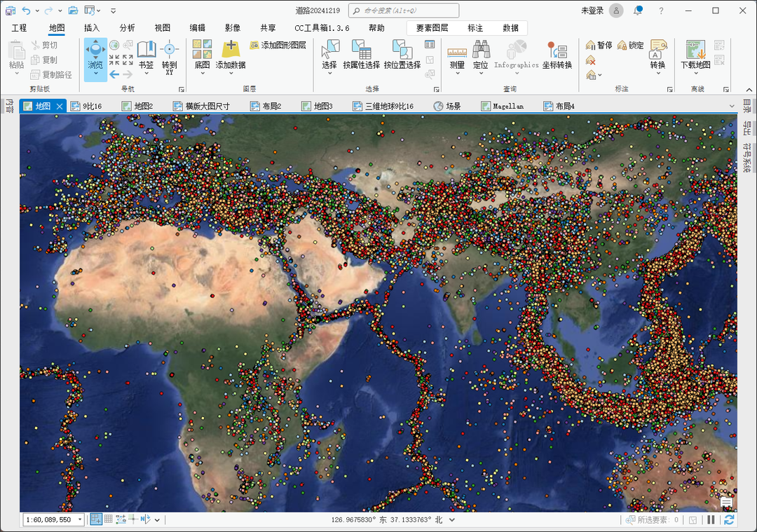The image size is (757, 532).
Task: Click the 转到 XY tool
Action: [170, 56]
